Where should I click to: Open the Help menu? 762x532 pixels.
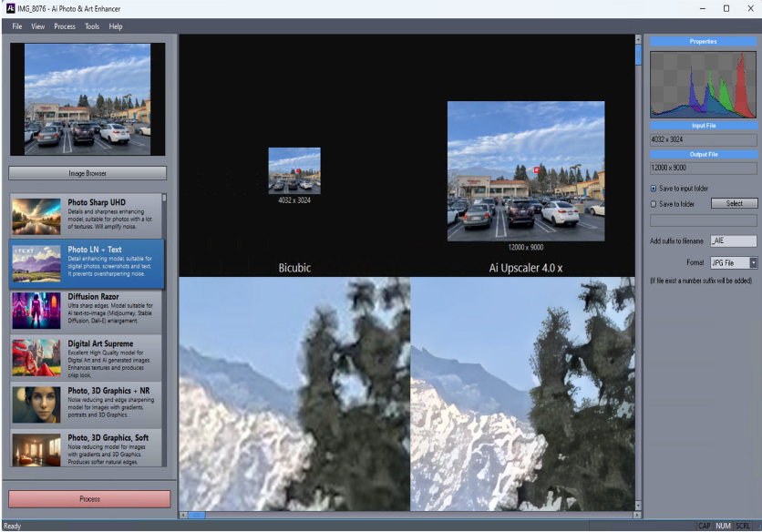point(116,26)
